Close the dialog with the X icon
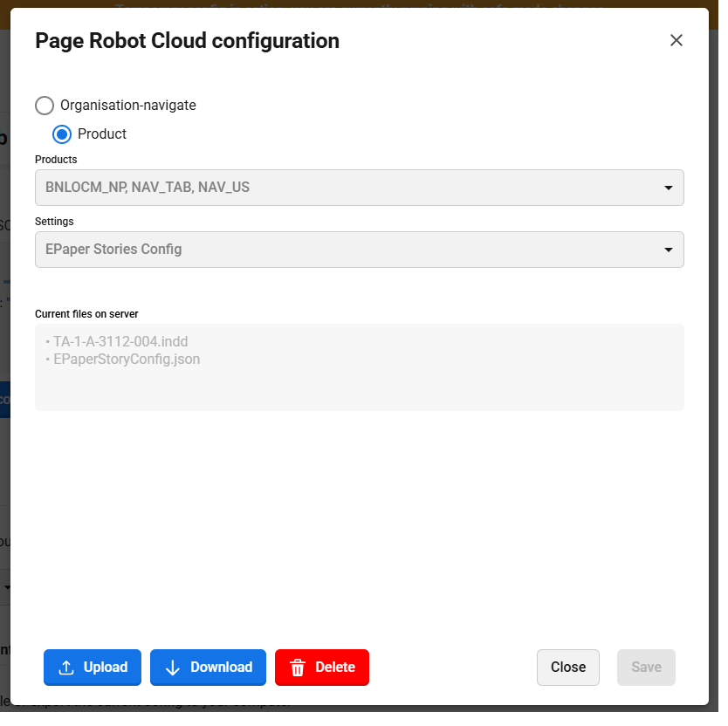The width and height of the screenshot is (728, 726). pyautogui.click(x=676, y=40)
